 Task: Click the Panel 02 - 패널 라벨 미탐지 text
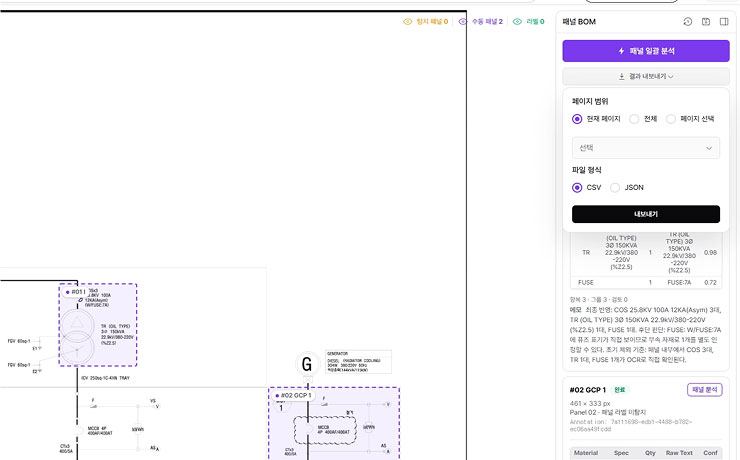[608, 412]
